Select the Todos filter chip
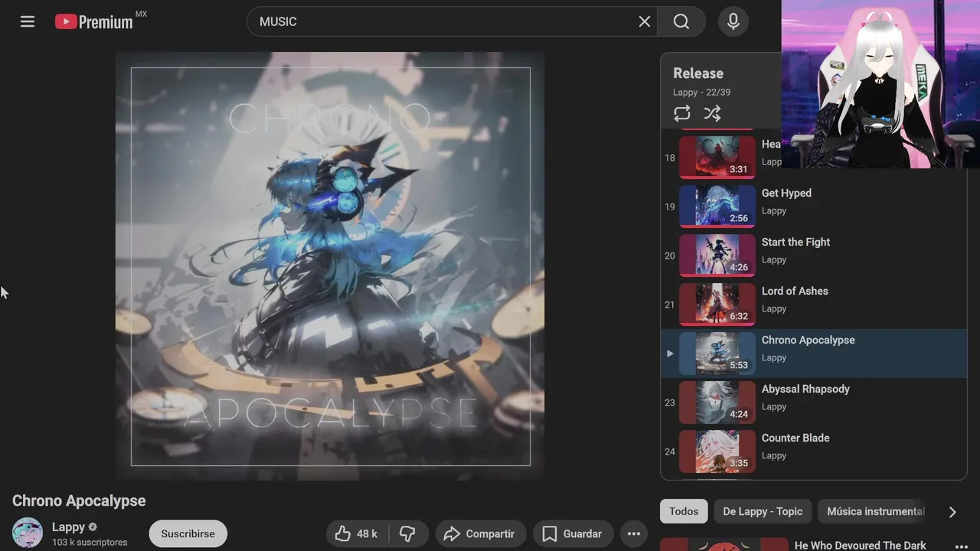 (x=684, y=511)
